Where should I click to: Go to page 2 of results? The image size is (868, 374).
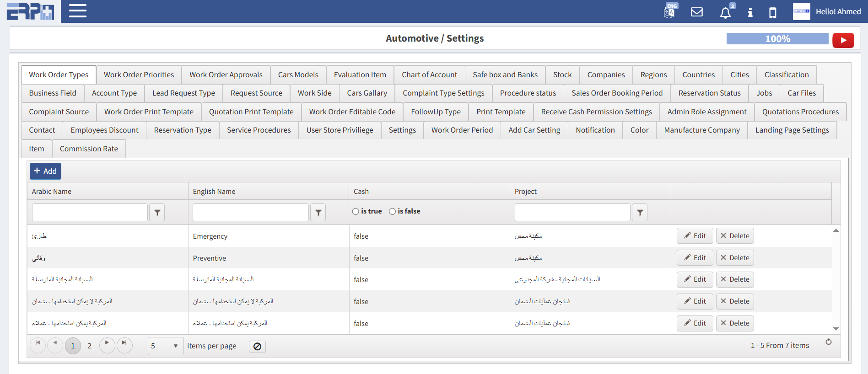pos(89,346)
